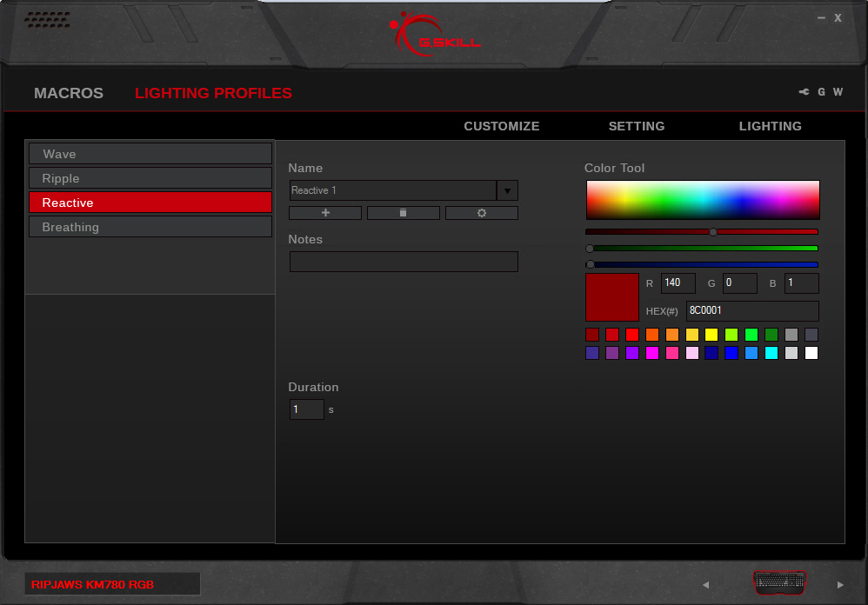Click the Notes text field
The image size is (868, 605).
pos(404,262)
